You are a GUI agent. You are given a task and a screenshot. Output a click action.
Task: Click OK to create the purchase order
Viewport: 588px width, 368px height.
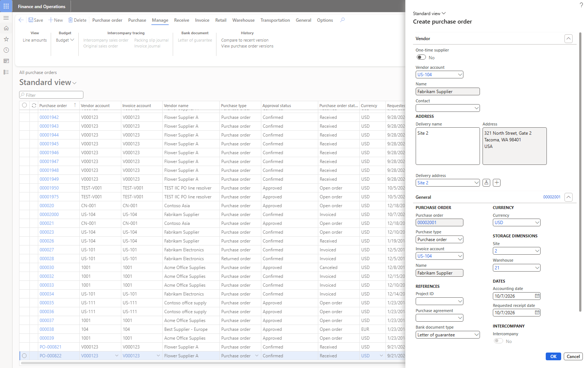click(553, 356)
